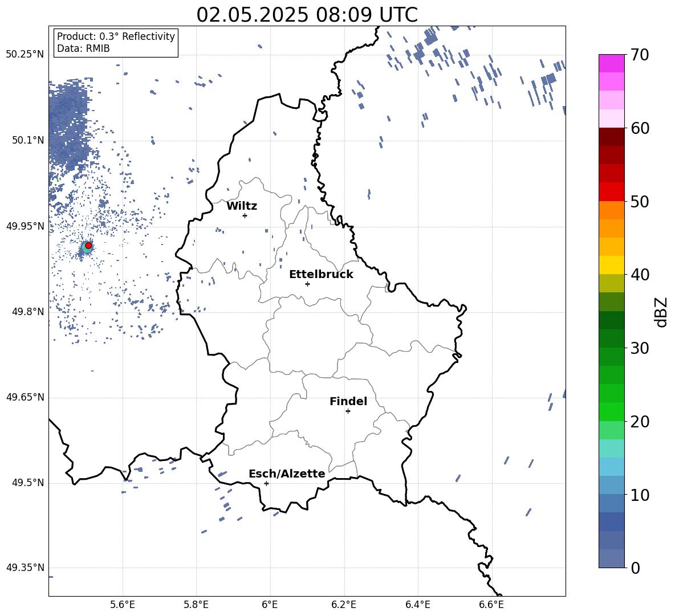The width and height of the screenshot is (675, 616).
Task: Click the 6.6°E longitude label
Action: point(491,605)
